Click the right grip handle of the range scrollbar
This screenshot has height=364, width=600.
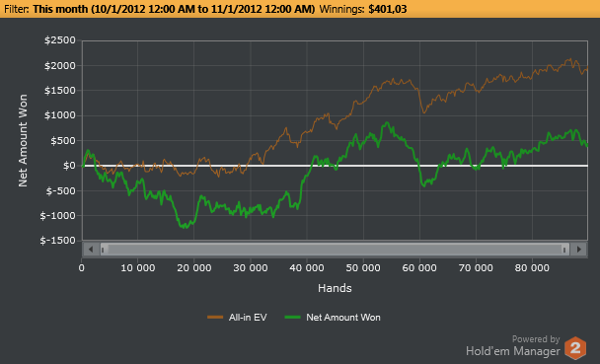click(564, 250)
